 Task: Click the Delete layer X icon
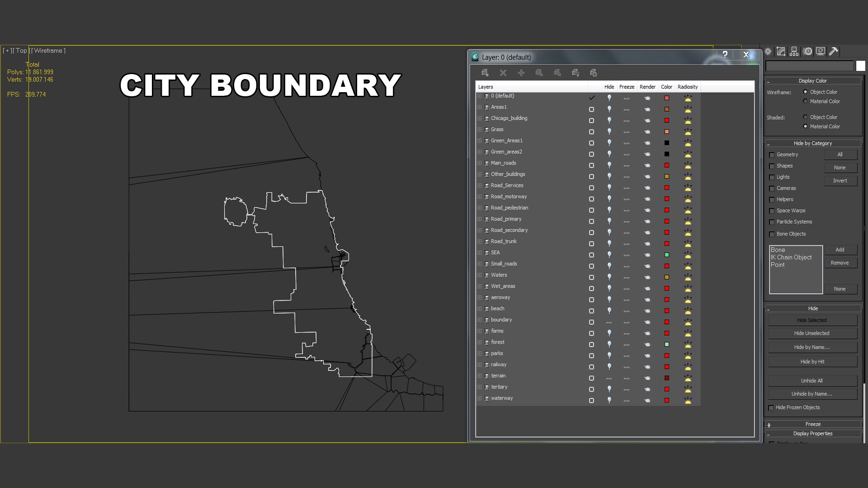(x=503, y=73)
